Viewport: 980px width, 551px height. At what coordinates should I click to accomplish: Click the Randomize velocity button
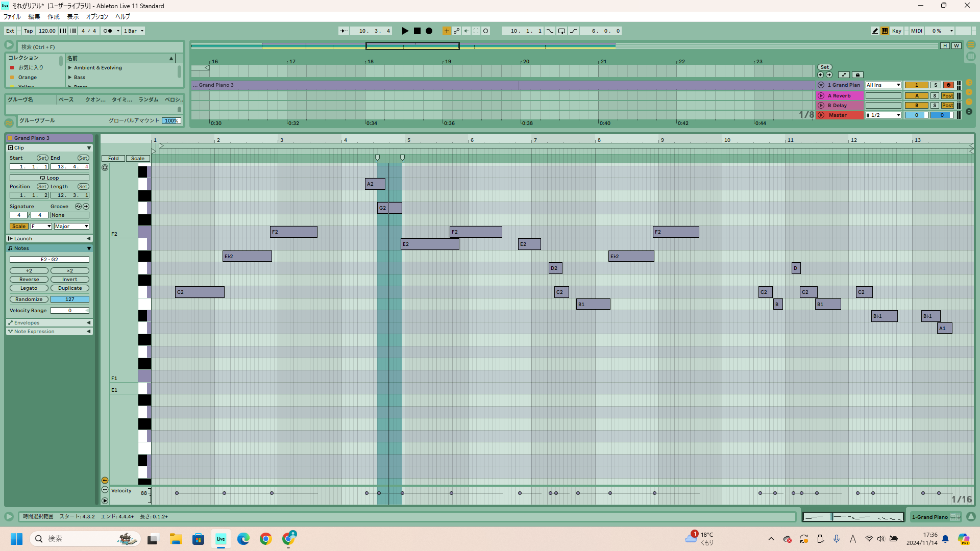click(x=29, y=299)
